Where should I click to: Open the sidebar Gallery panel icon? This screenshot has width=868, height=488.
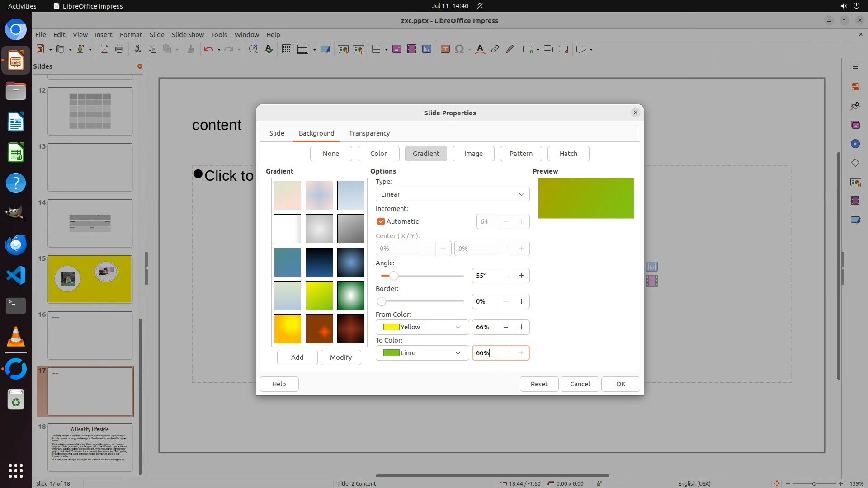coord(855,125)
